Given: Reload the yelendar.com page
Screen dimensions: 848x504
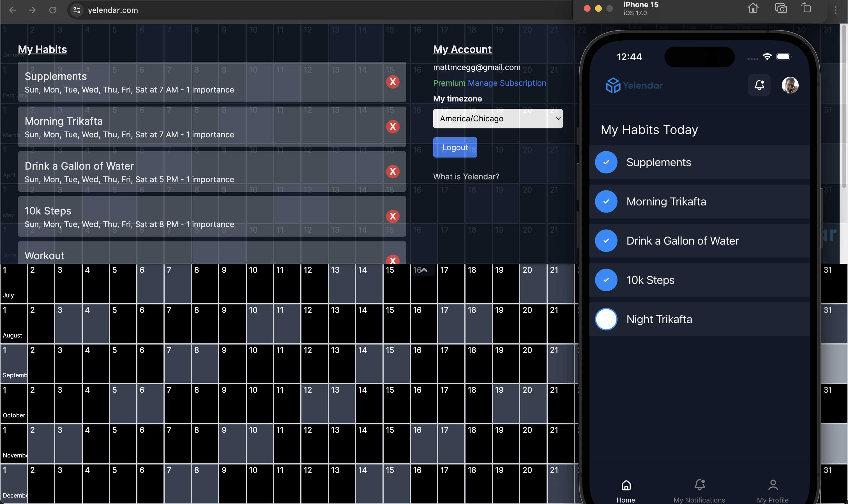Looking at the screenshot, I should point(53,10).
